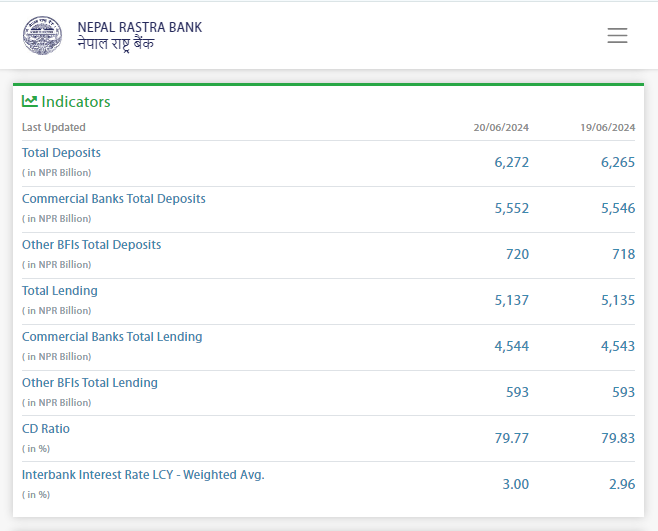Click the Indicators chart icon
This screenshot has width=658, height=531.
30,101
